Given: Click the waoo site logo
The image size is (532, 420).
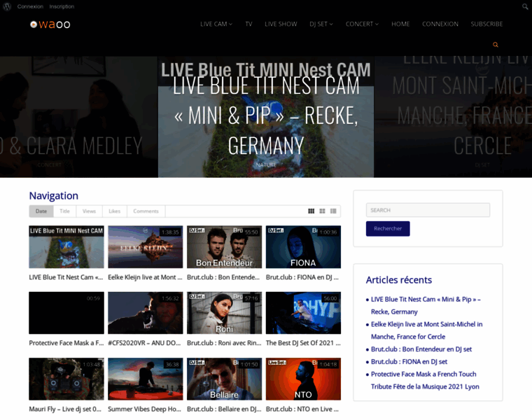Looking at the screenshot, I should tap(50, 24).
